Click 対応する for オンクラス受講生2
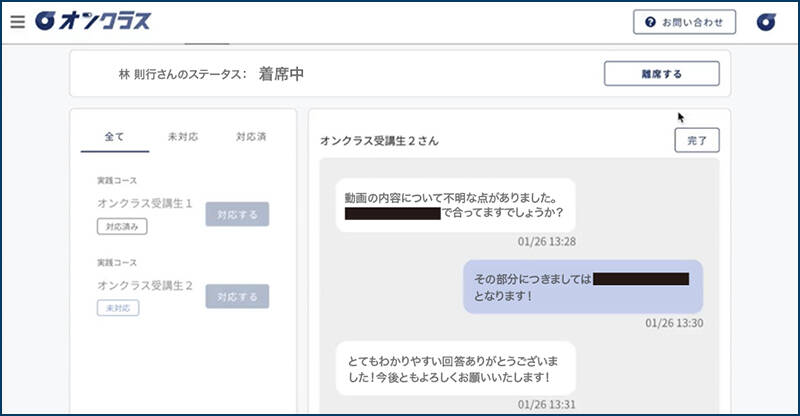This screenshot has width=800, height=416. [237, 296]
